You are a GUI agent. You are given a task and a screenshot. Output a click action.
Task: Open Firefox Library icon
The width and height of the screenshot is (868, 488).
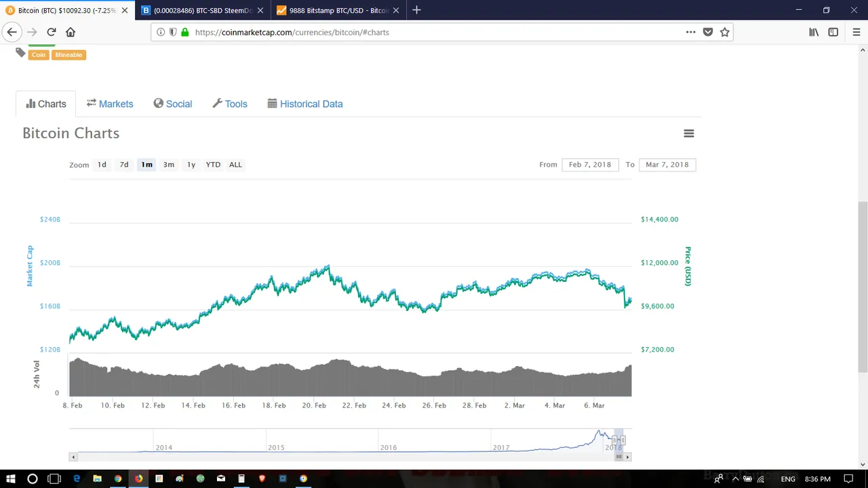(x=814, y=32)
